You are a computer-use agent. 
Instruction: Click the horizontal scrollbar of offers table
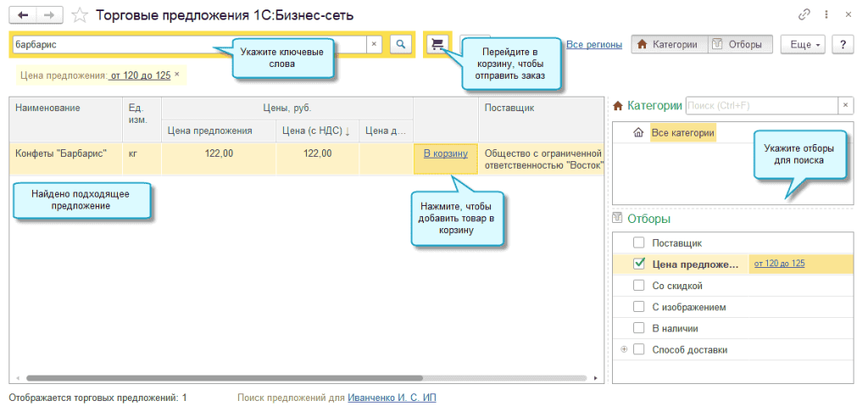click(x=224, y=378)
